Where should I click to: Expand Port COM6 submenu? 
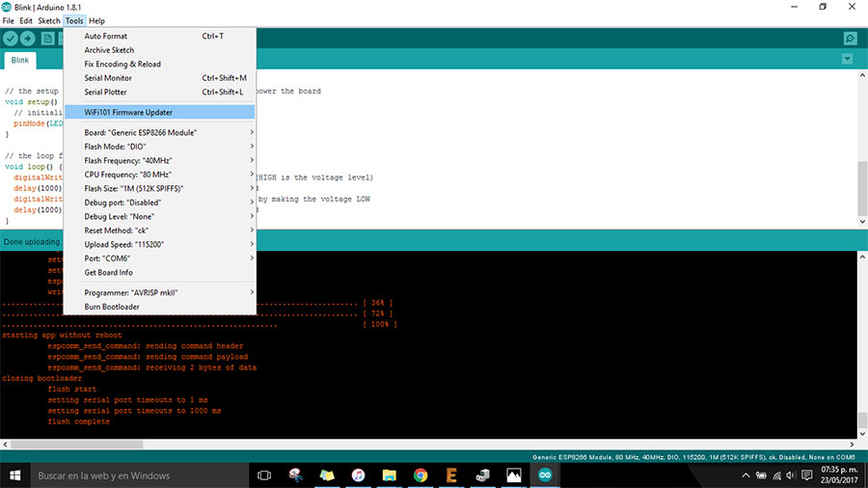tap(160, 258)
